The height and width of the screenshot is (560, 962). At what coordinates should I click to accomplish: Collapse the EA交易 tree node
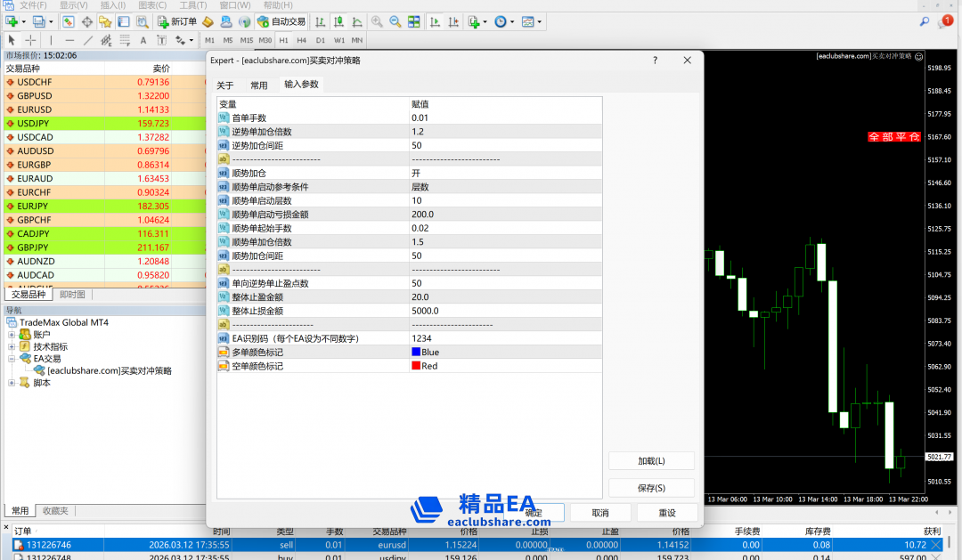tap(12, 359)
